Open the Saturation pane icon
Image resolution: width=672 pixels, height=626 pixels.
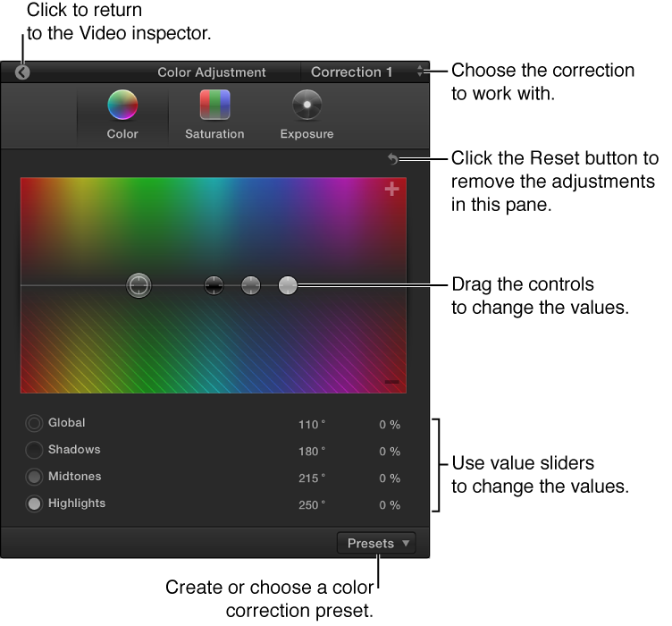click(x=214, y=105)
